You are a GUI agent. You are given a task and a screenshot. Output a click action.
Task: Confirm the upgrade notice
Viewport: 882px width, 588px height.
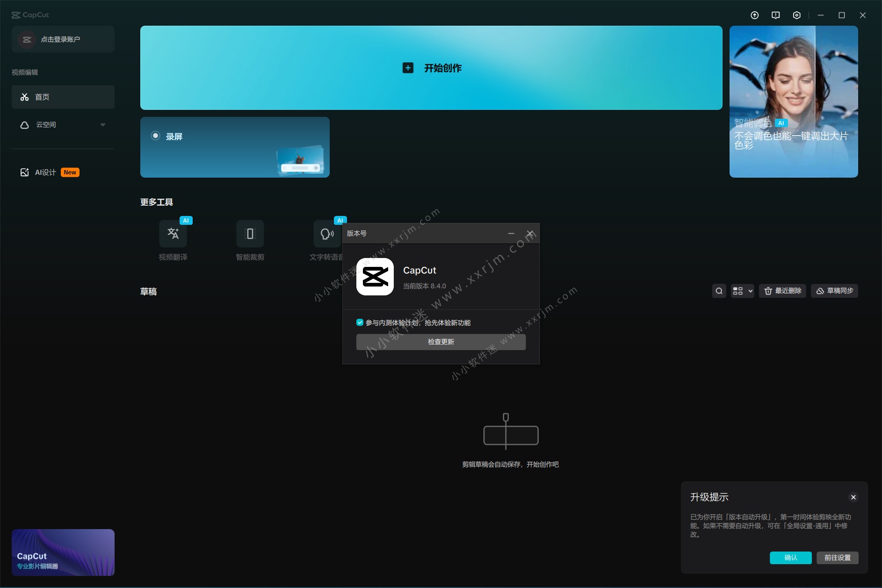(790, 558)
